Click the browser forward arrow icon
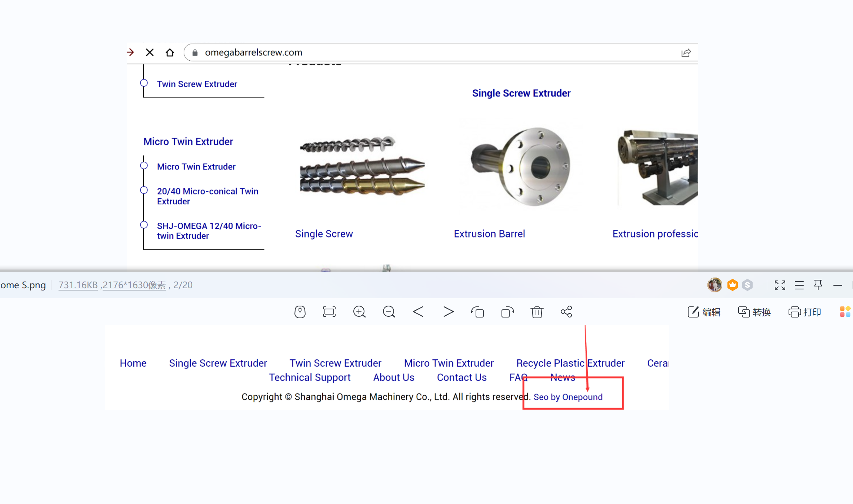 click(130, 52)
